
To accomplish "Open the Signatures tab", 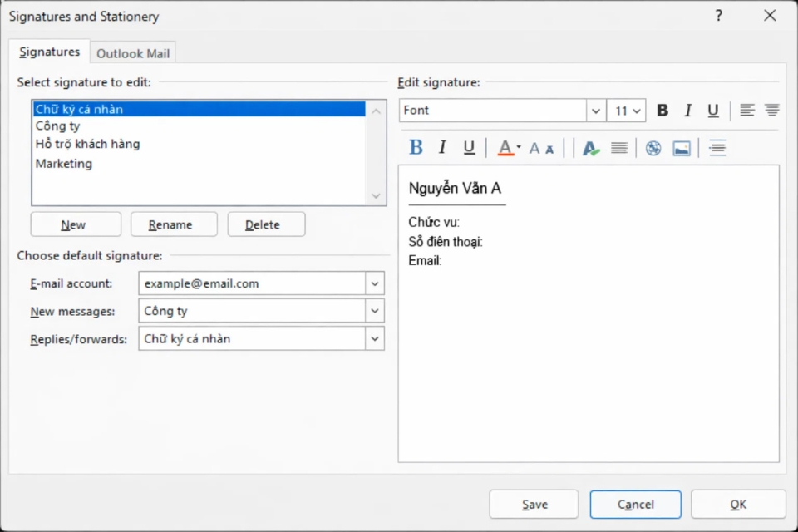I will pyautogui.click(x=48, y=52).
